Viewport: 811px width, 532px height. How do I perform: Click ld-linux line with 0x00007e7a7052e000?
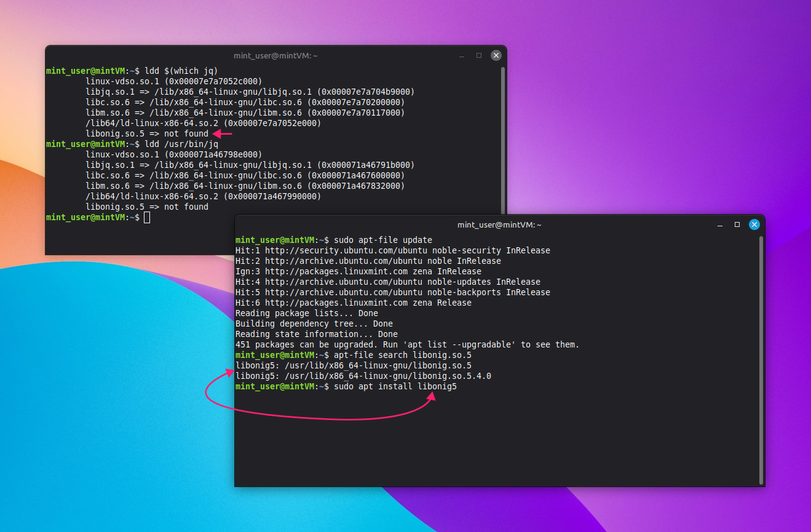tap(204, 123)
